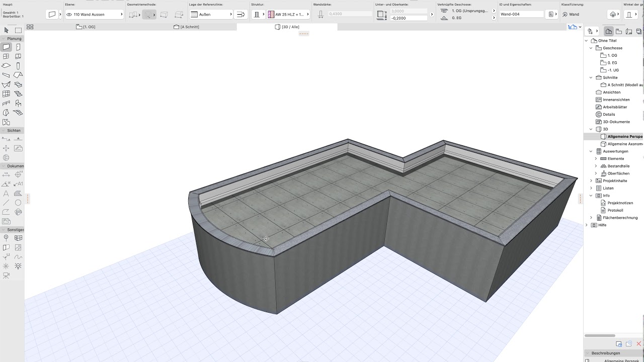Activate the Curtain Wall tool
This screenshot has height=362, width=644.
click(6, 94)
